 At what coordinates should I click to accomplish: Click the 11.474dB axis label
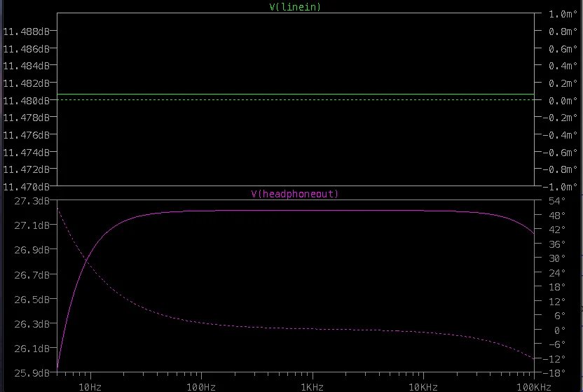pos(27,153)
